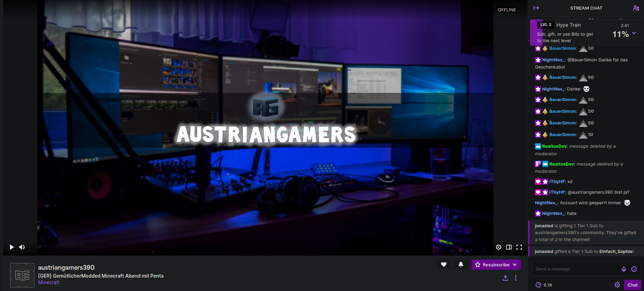Open the emote picker smiley icon
Viewport: 644px width, 291px height.
coord(634,269)
